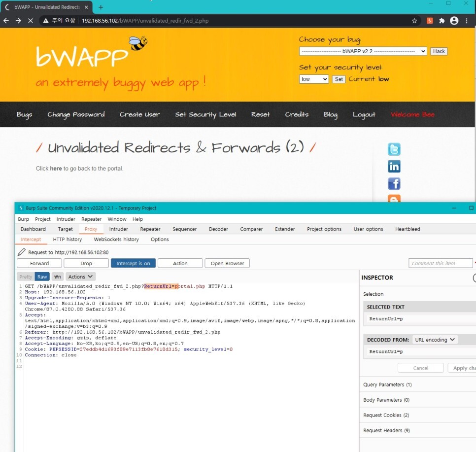Image resolution: width=476 pixels, height=452 pixels.
Task: Open the Project options tab
Action: tap(324, 229)
